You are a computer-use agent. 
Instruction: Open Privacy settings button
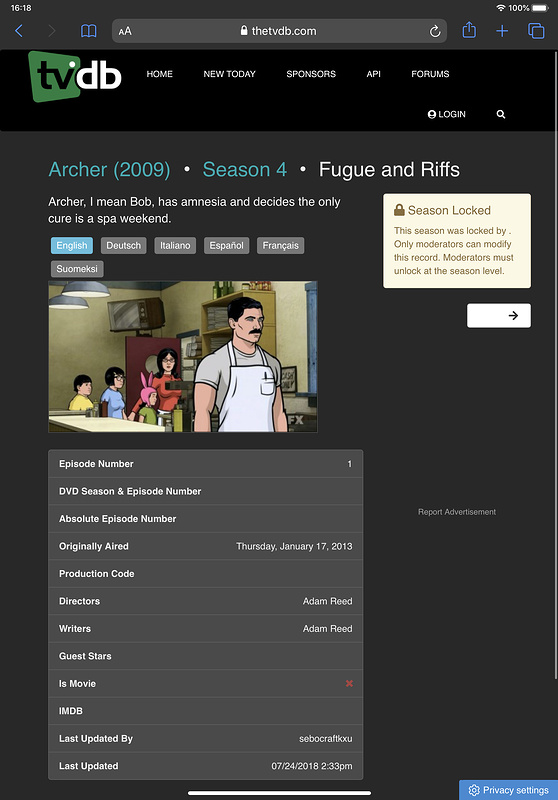509,790
